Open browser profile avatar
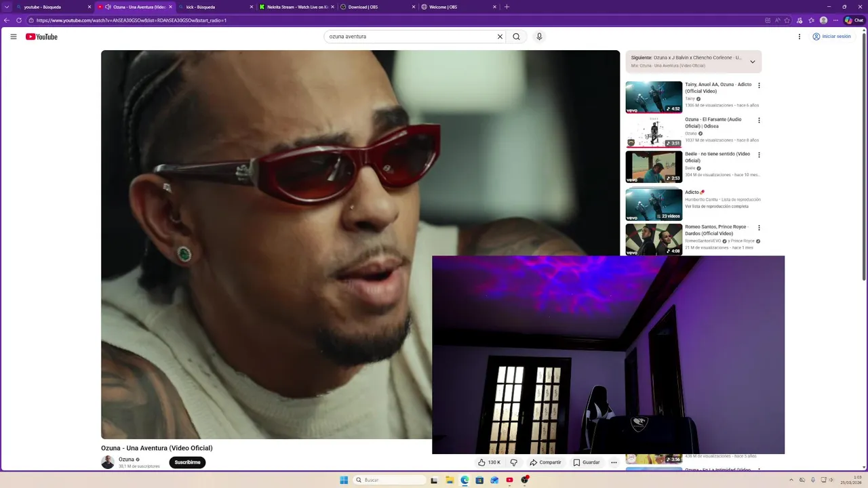Viewport: 868px width, 488px height. tap(824, 20)
